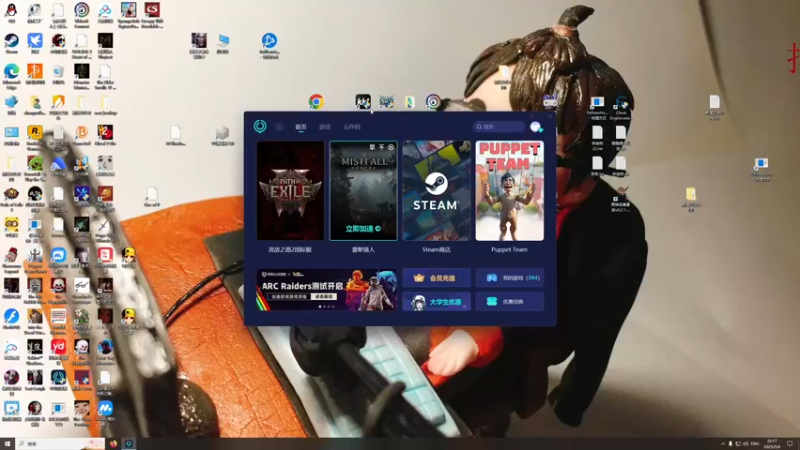Open the third header tab 云存档
Image resolution: width=800 pixels, height=450 pixels.
(x=352, y=127)
